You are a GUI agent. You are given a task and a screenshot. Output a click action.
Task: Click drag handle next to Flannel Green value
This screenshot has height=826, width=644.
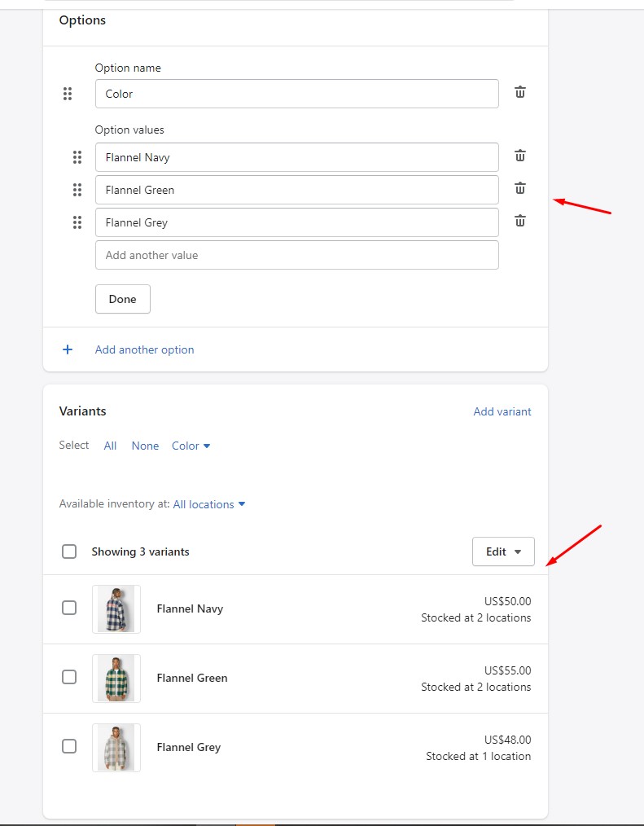[77, 190]
